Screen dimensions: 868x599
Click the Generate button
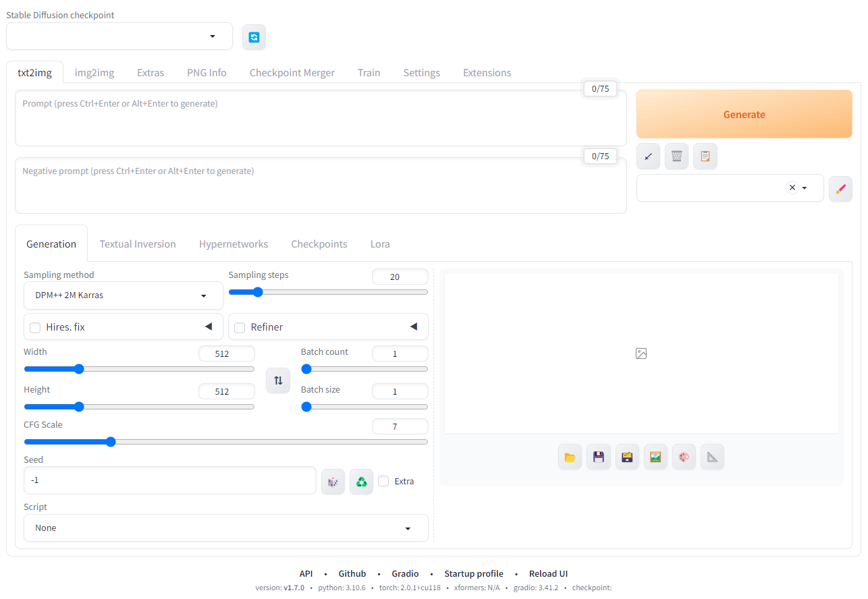744,115
